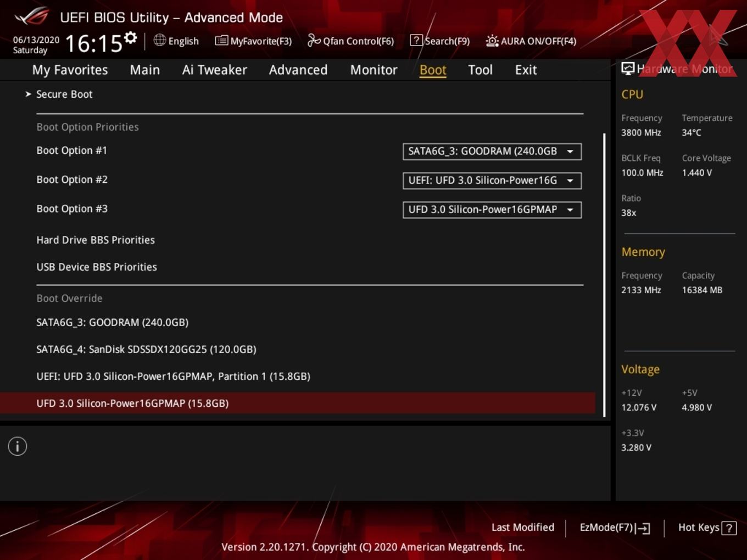Click MyFavorite(F3) label
747x560 pixels.
pos(261,41)
